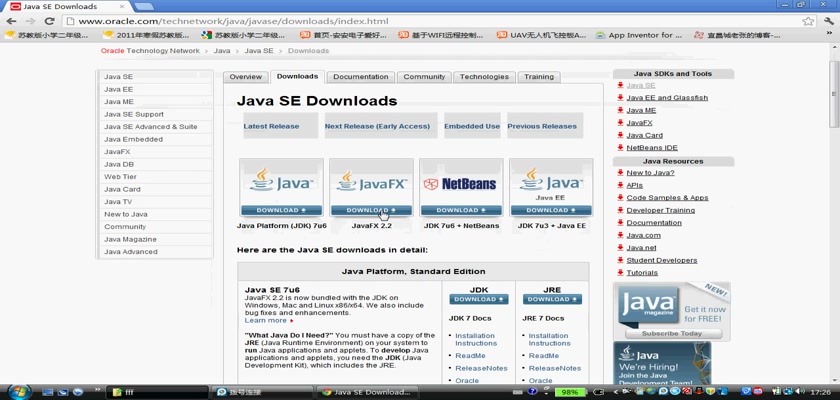Open the NetBeans IDE right-panel link

point(652,148)
